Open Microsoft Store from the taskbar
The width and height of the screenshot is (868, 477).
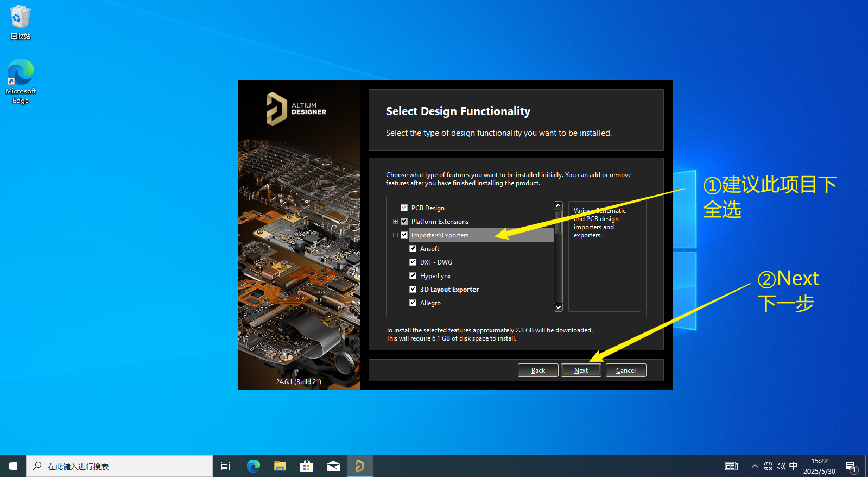[306, 466]
